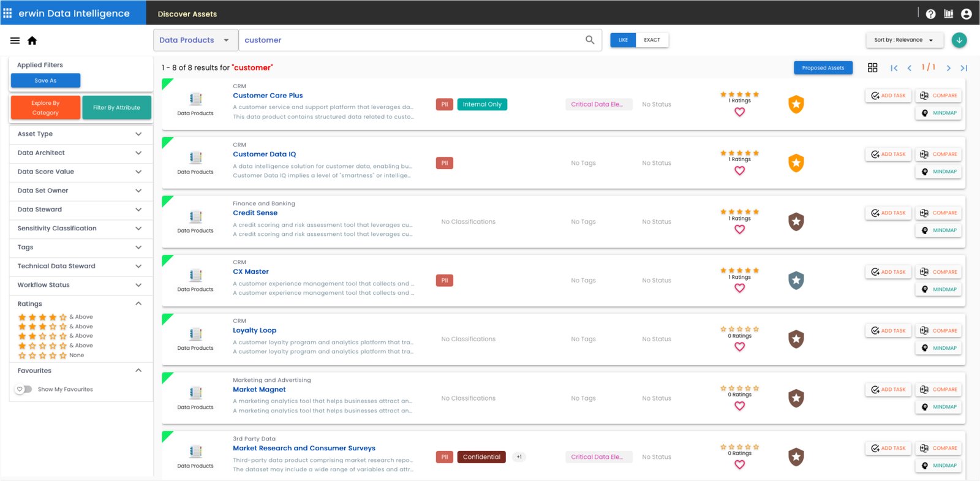This screenshot has height=481, width=980.
Task: Click PII tag on CX Master
Action: coord(445,281)
